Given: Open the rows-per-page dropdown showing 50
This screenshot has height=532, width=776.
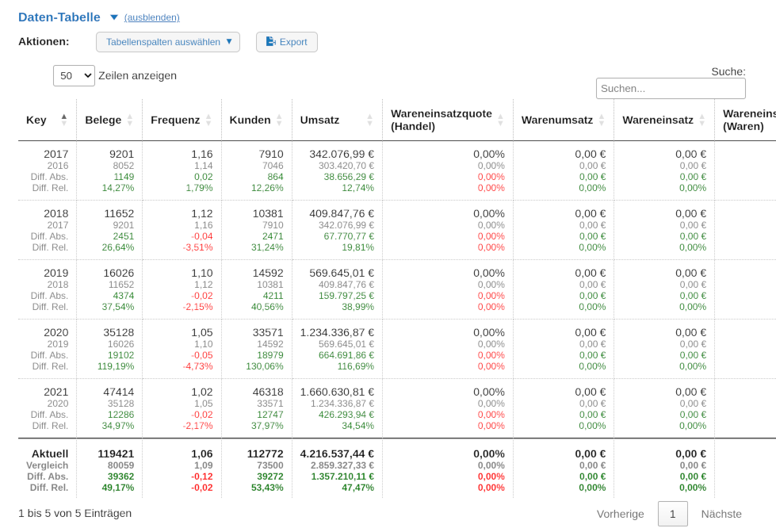Looking at the screenshot, I should click(x=74, y=75).
